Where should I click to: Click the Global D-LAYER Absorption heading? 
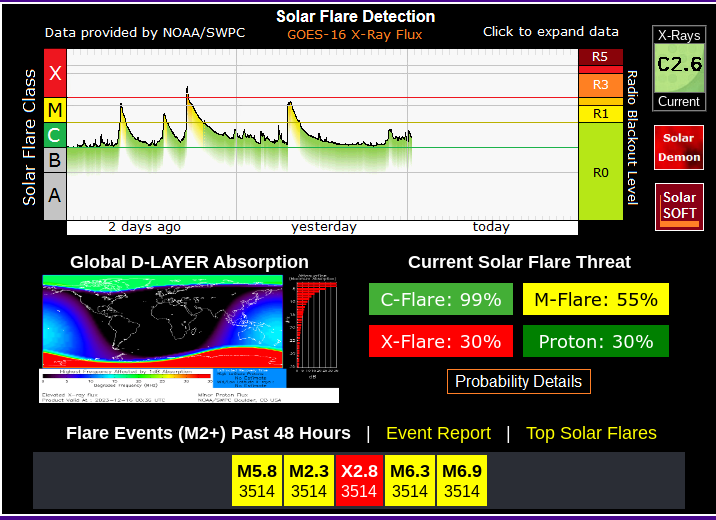coord(189,262)
